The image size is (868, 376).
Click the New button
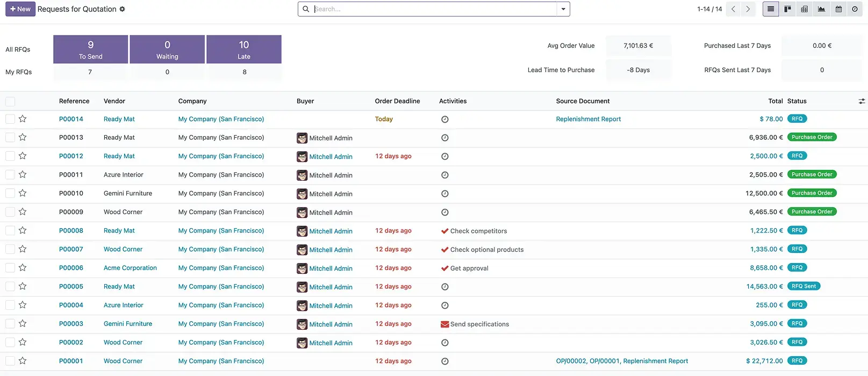click(20, 9)
